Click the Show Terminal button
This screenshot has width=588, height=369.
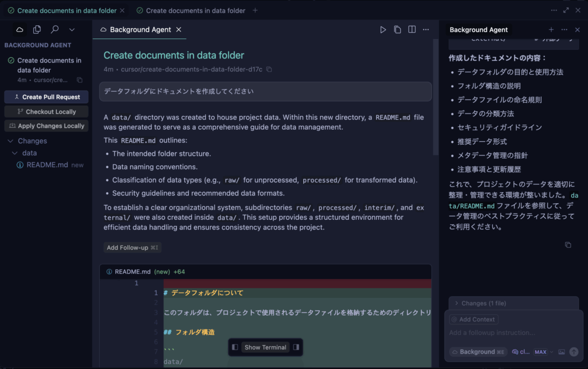click(265, 347)
